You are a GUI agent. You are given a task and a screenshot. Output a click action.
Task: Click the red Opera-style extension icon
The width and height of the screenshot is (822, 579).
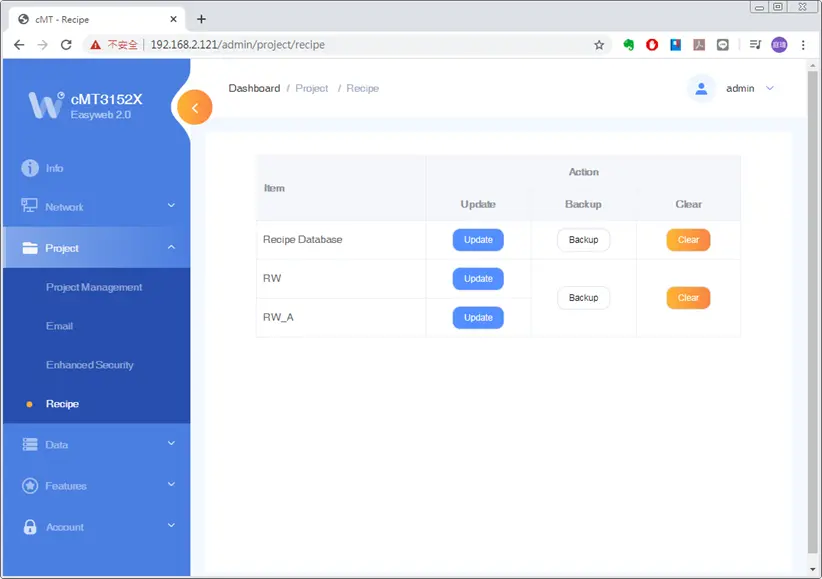pos(652,45)
